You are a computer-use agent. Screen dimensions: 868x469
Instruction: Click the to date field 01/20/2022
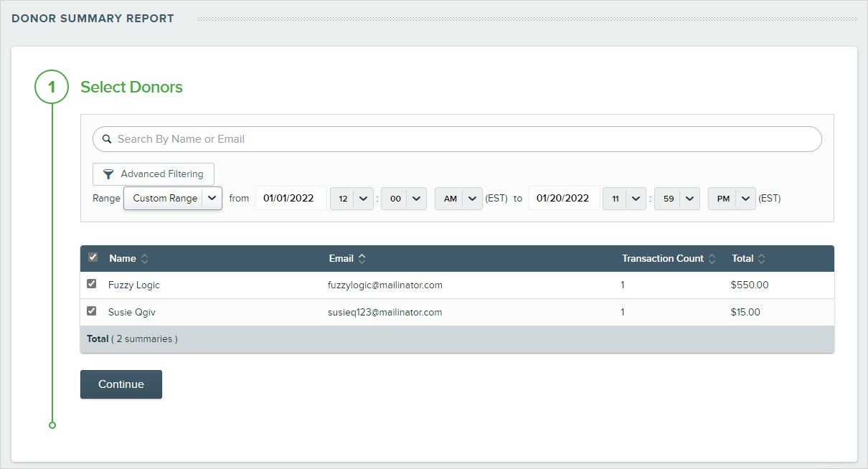[565, 199]
